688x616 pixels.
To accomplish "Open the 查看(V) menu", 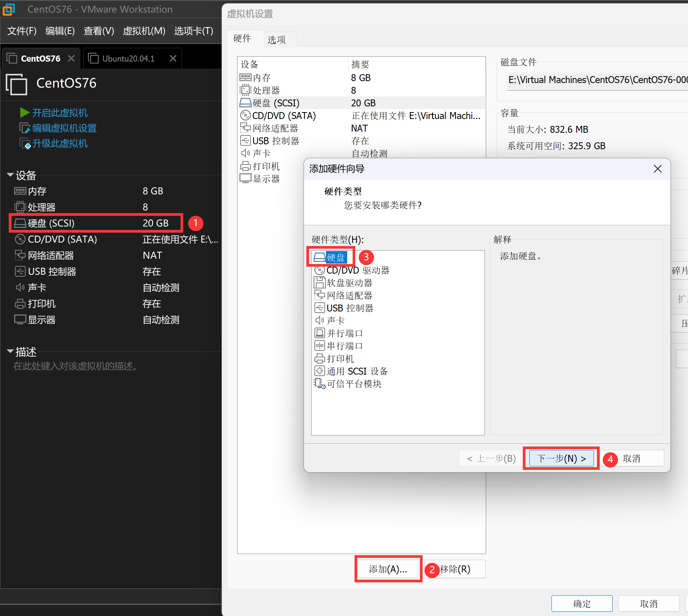I will [99, 31].
